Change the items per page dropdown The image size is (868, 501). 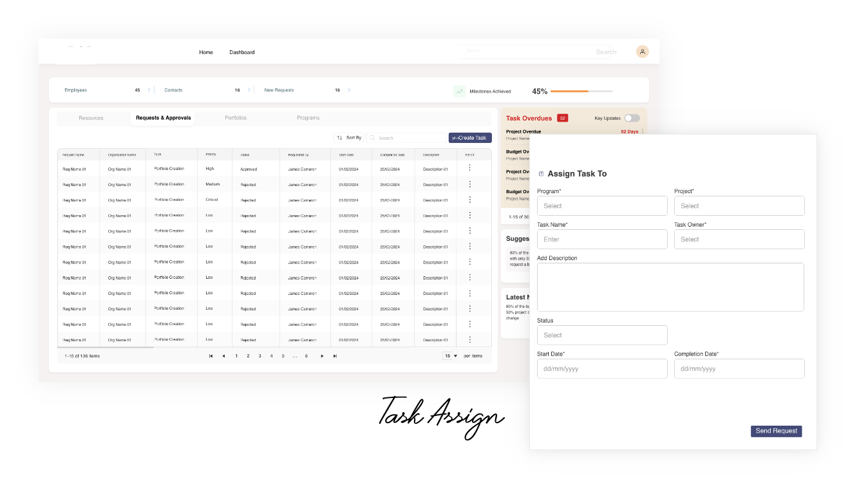[x=450, y=356]
